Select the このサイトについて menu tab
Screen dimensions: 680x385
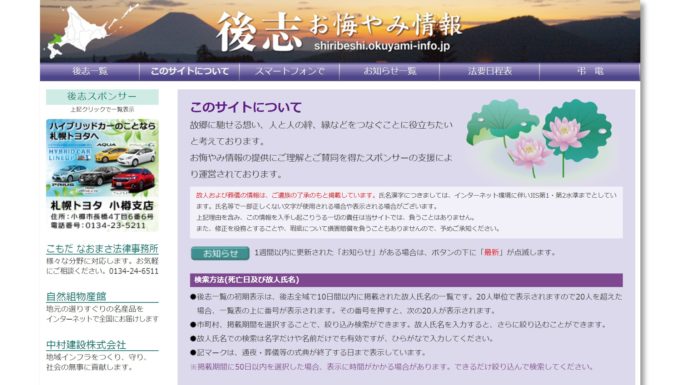coord(190,72)
